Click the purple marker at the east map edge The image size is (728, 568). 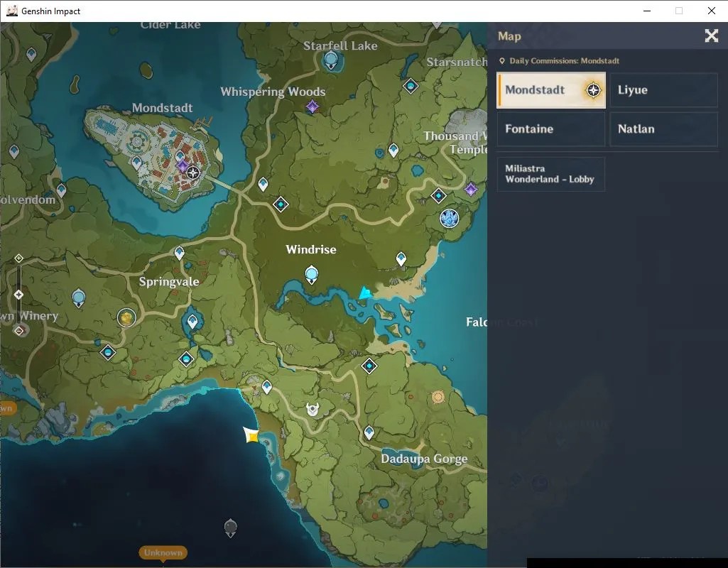[472, 190]
